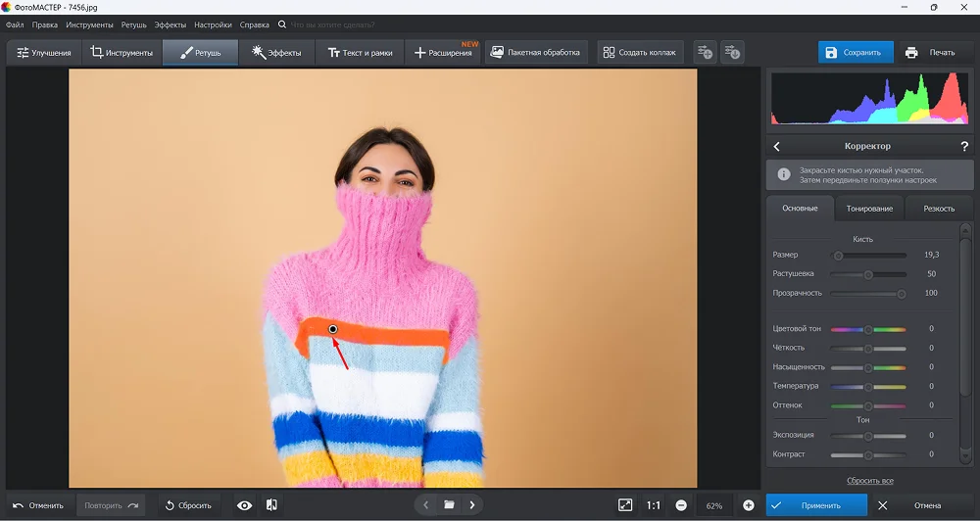The width and height of the screenshot is (980, 521).
Task: Switch to the Резкость tab
Action: (x=939, y=209)
